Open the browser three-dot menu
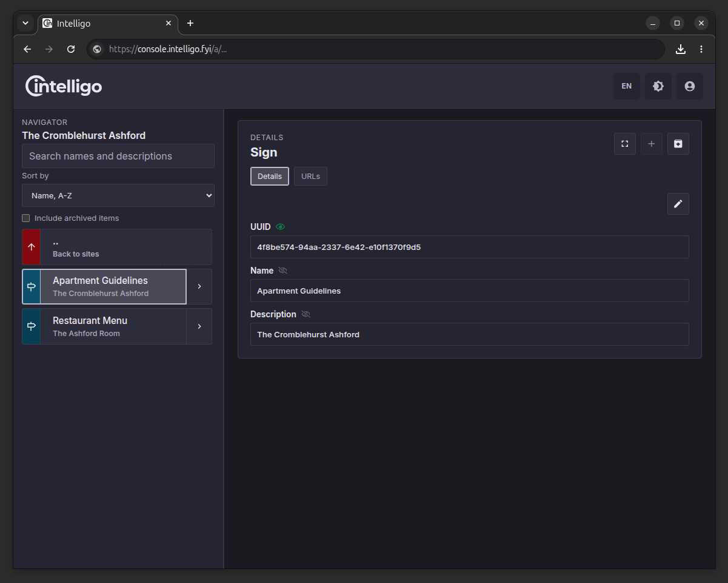 click(x=701, y=49)
